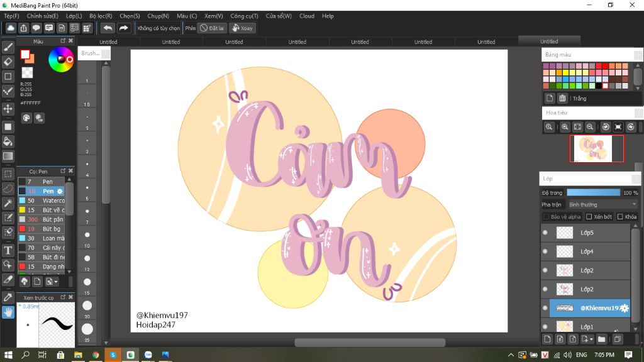This screenshot has width=644, height=362.
Task: Select the Bucket fill tool
Action: (x=8, y=141)
